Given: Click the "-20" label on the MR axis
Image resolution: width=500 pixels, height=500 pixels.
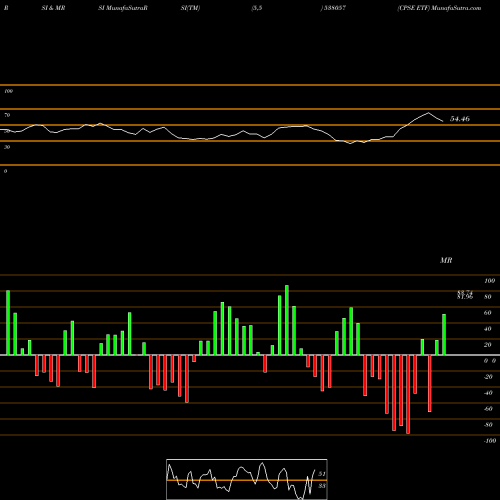Looking at the screenshot, I should pyautogui.click(x=488, y=377).
